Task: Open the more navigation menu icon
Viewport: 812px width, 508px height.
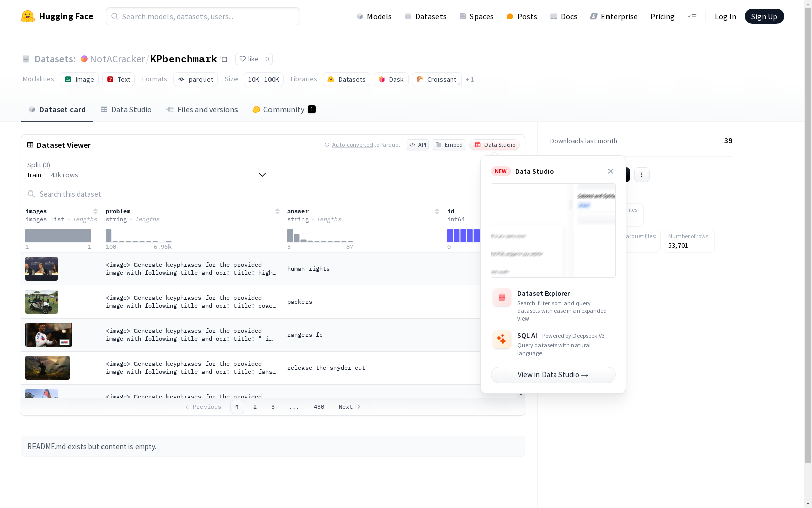Action: tap(692, 16)
